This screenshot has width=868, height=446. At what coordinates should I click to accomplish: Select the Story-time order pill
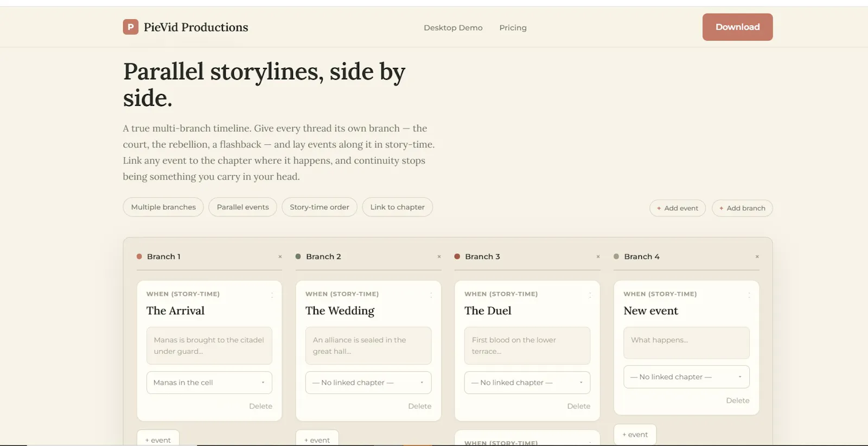320,207
